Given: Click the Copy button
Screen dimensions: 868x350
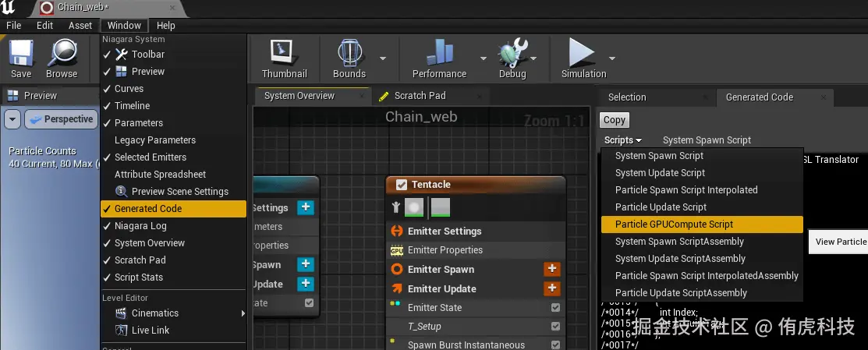Looking at the screenshot, I should point(614,120).
